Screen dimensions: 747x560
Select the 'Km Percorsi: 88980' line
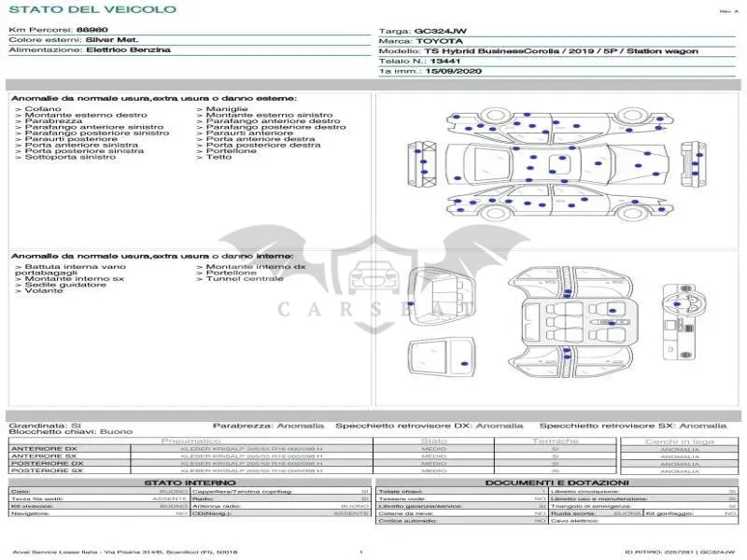(x=58, y=30)
